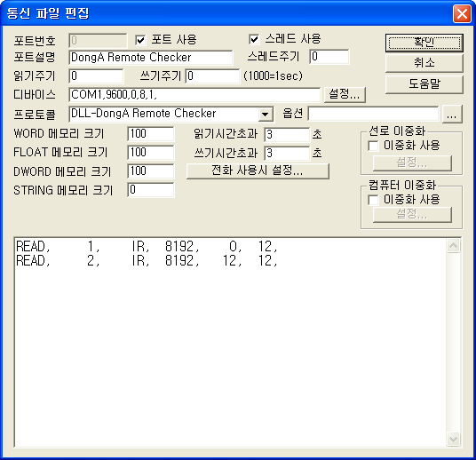The image size is (476, 460).
Task: Click the ellipsis button beside 옵션 field
Action: click(x=452, y=115)
